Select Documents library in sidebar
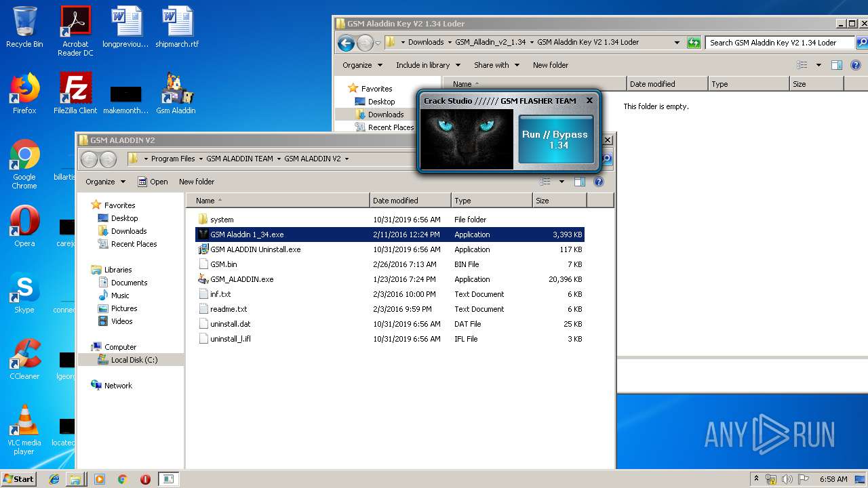The width and height of the screenshot is (868, 488). tap(129, 283)
